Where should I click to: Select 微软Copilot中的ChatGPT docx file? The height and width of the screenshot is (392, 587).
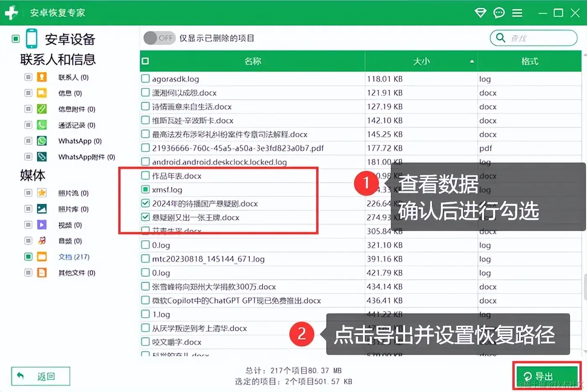tap(236, 301)
